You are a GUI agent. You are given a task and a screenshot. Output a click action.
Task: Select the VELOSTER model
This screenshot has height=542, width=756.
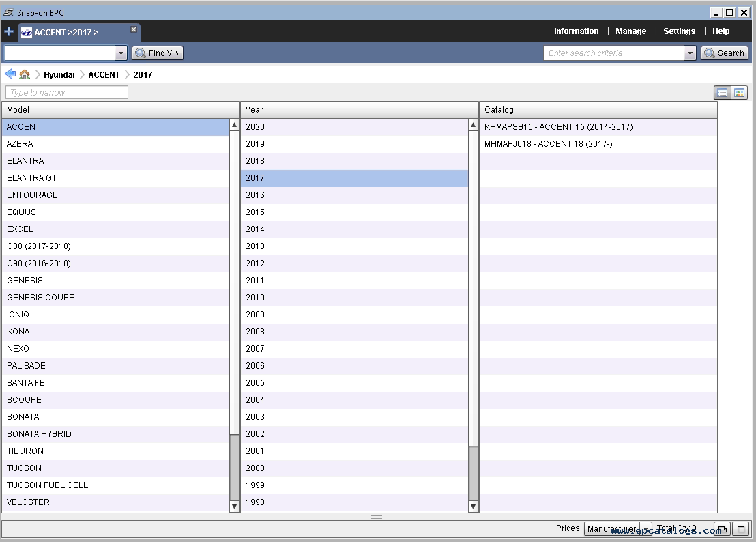tap(116, 502)
